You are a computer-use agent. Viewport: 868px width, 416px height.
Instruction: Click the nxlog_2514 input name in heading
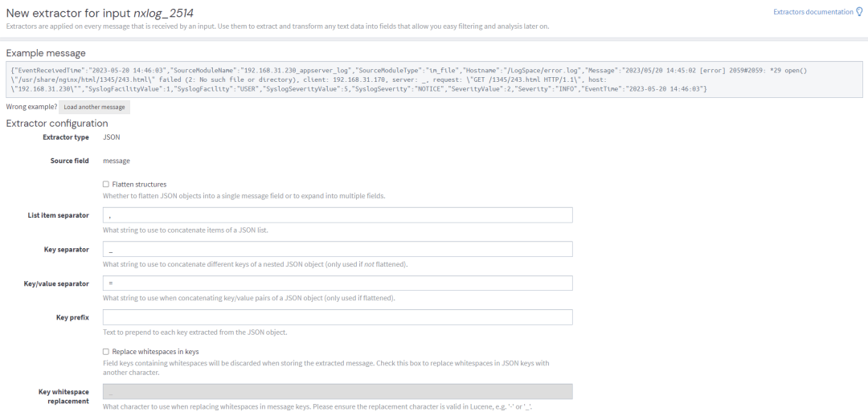[164, 13]
